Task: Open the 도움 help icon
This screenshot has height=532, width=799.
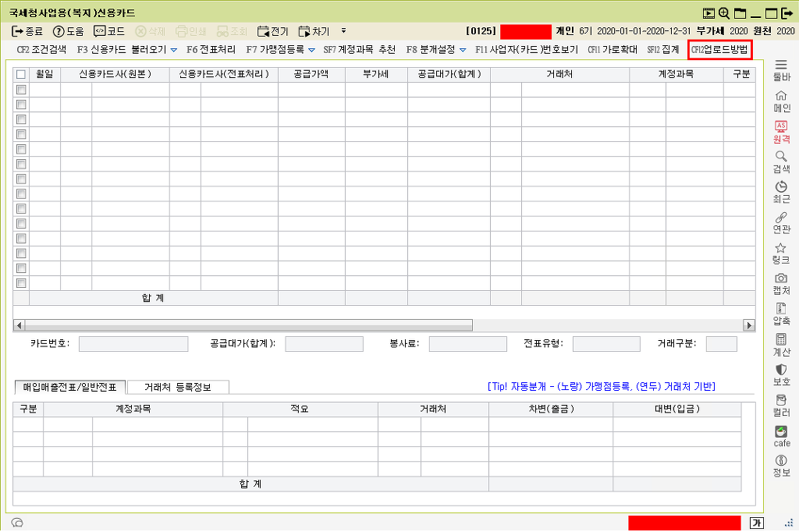Action: coord(69,31)
